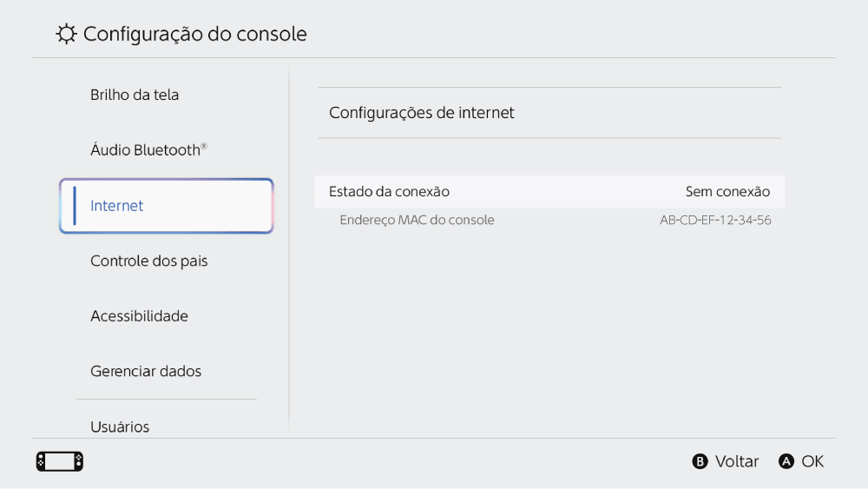Click the console controller icon at bottom left
This screenshot has width=868, height=489.
60,461
